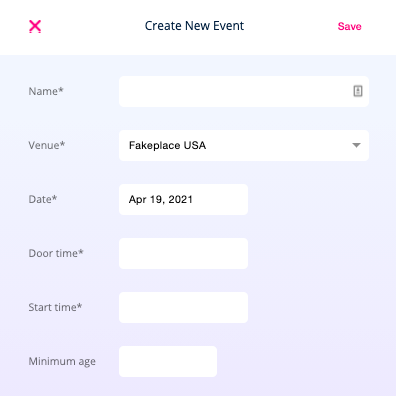Save the new event
396x396 pixels.
coord(349,26)
